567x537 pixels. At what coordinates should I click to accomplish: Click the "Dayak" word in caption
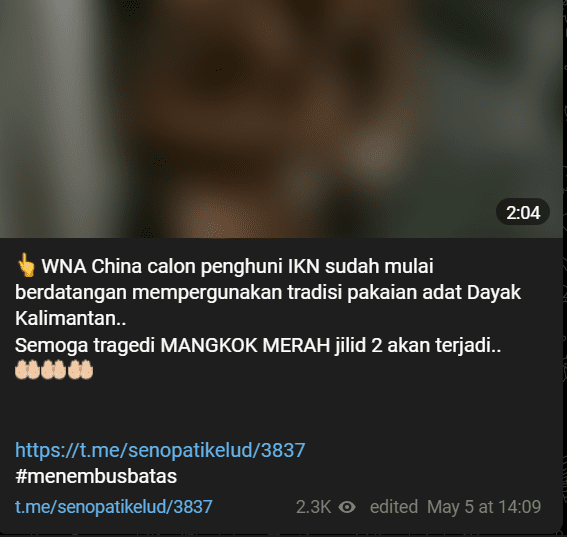coord(494,293)
